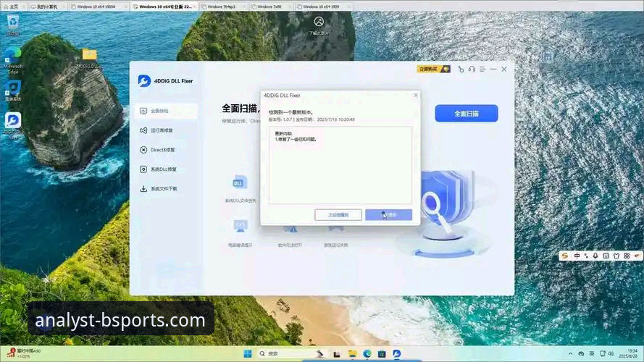
Task: Click the Windows Start button on taskbar
Action: pos(248,353)
